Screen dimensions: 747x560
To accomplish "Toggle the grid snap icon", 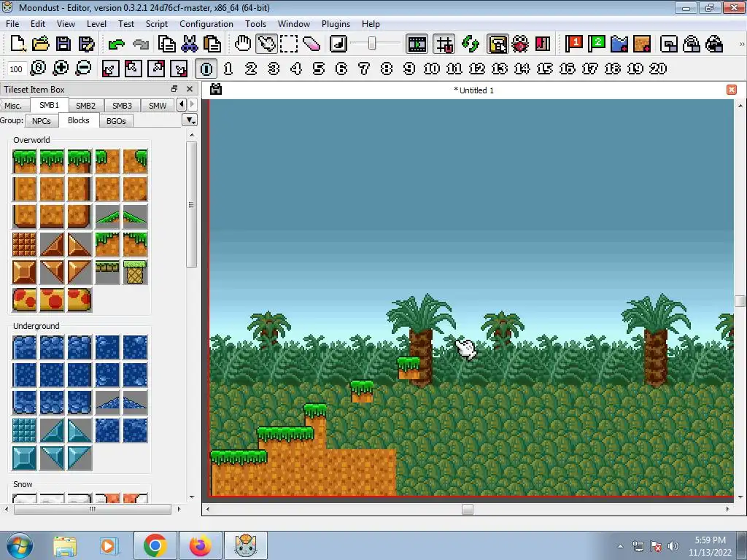I will pyautogui.click(x=444, y=44).
